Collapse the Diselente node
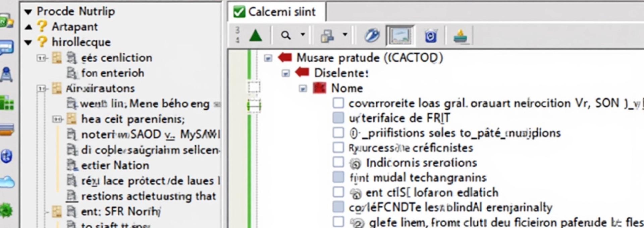The height and width of the screenshot is (228, 644). [285, 73]
